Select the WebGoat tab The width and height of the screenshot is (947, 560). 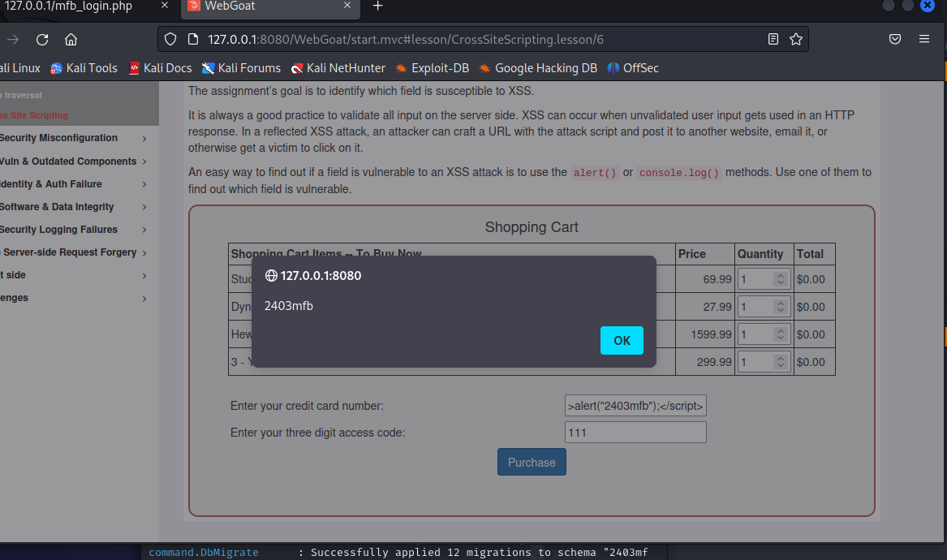(270, 7)
